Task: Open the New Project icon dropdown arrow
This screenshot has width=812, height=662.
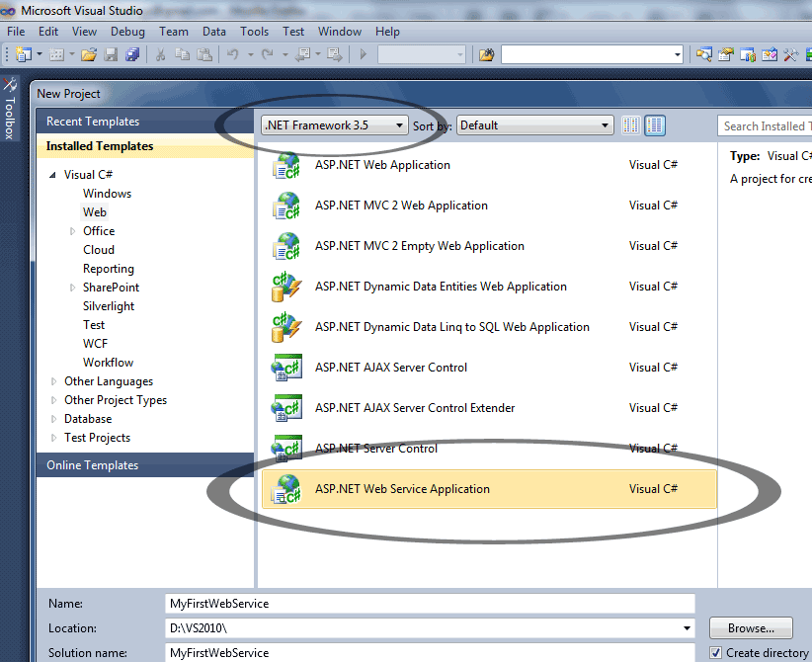Action: click(40, 54)
